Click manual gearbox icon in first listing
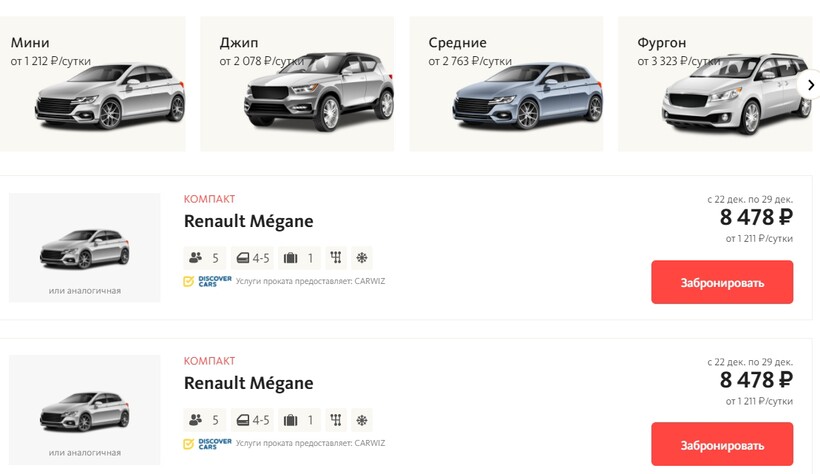This screenshot has height=474, width=820. click(337, 258)
